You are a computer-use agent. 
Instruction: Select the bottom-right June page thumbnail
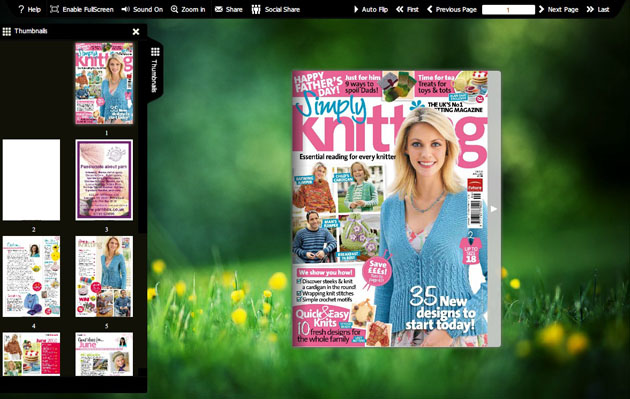tap(104, 354)
